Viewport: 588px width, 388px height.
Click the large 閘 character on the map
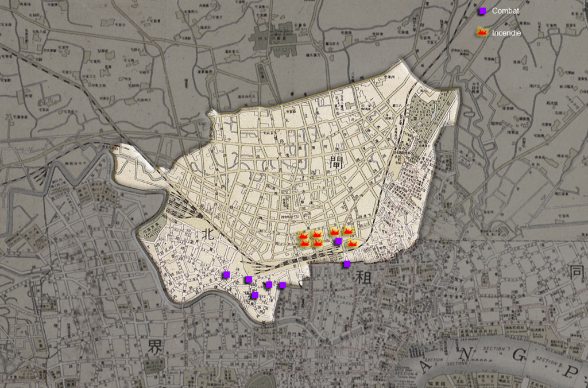[336, 162]
